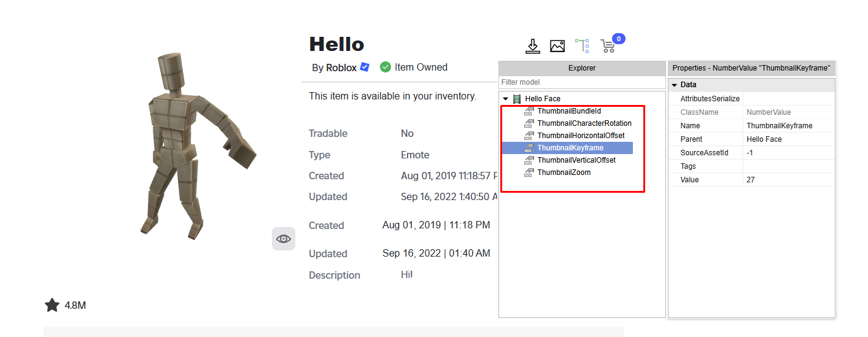Select ThumbnailBundleId in the explorer
This screenshot has height=337, width=868.
tap(568, 111)
